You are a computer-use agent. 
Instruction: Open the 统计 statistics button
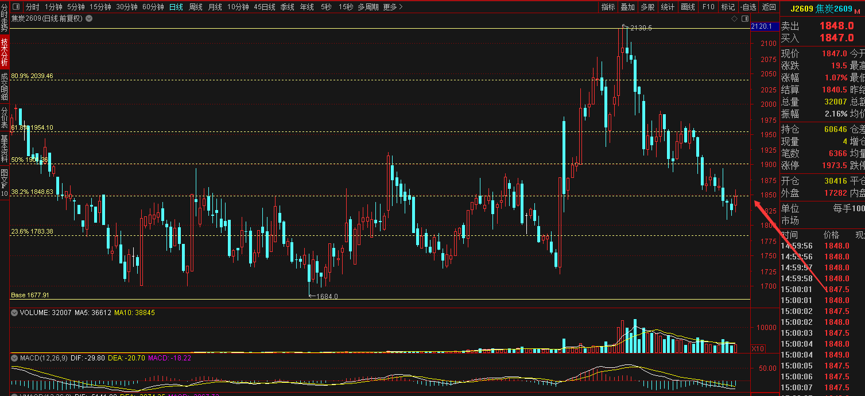coord(668,7)
